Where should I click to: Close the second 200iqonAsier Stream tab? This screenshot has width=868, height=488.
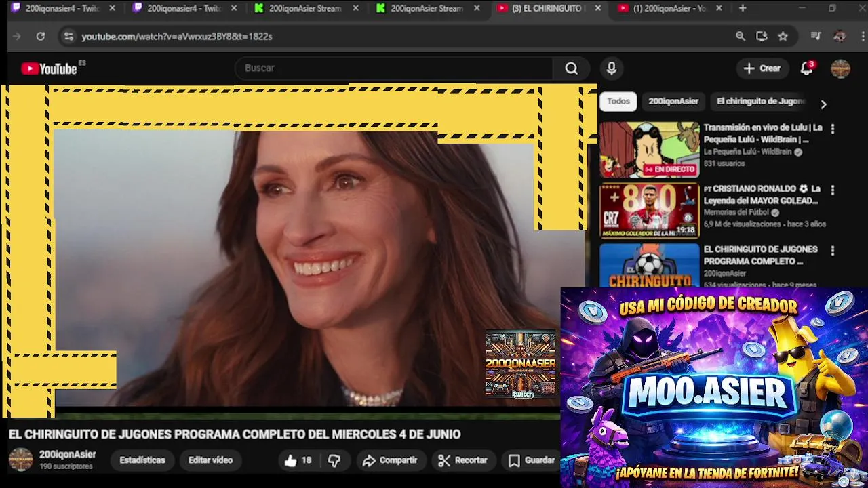click(477, 8)
